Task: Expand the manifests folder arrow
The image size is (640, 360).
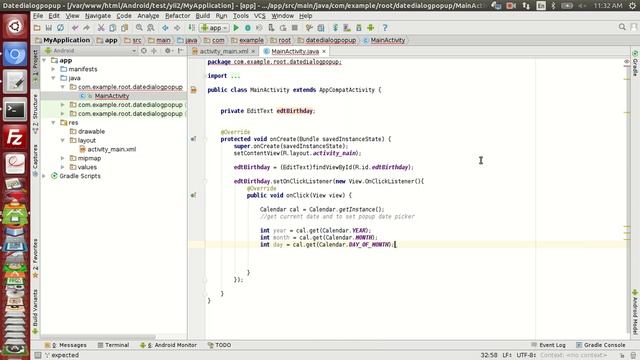Action: coord(53,69)
